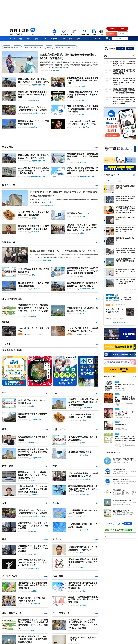This screenshot has height=644, width=138.
Task: Expand 経済ニュース section via 一覧へ
Action: pyautogui.click(x=96, y=185)
